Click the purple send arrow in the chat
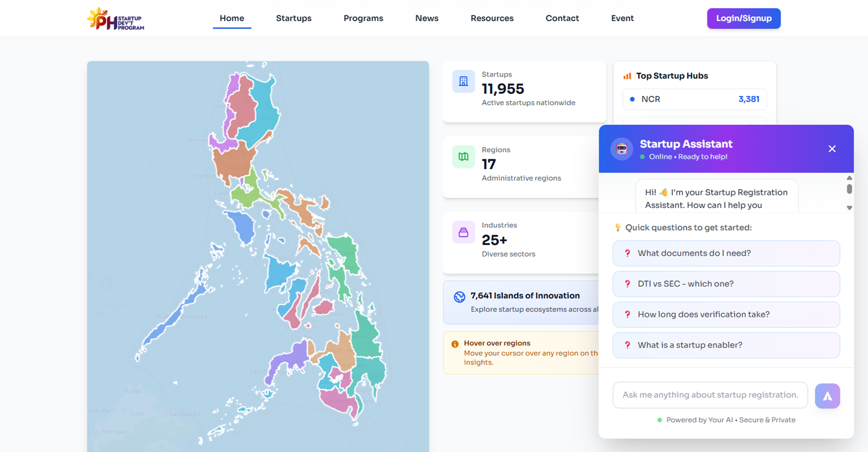 pyautogui.click(x=827, y=395)
